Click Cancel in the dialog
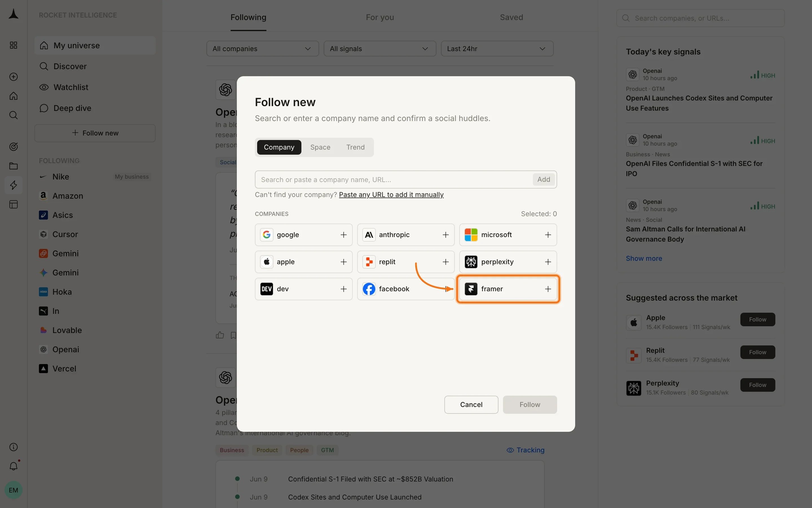Image resolution: width=812 pixels, height=508 pixels. coord(471,404)
